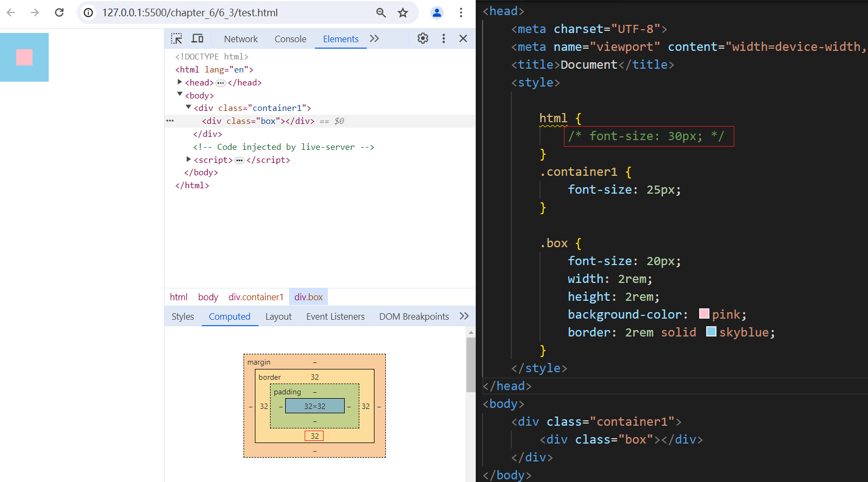
Task: Click the pink color swatch in editor
Action: [704, 314]
